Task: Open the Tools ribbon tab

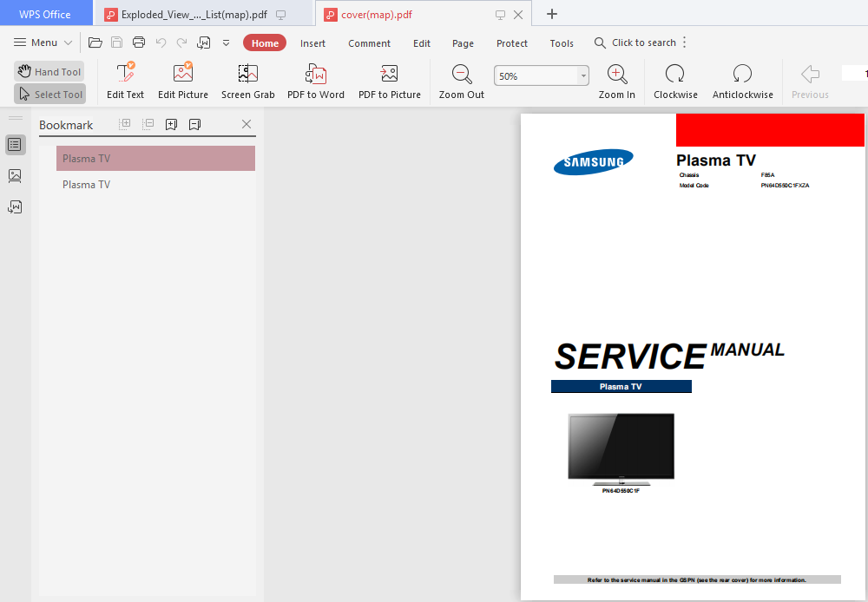Action: [562, 43]
